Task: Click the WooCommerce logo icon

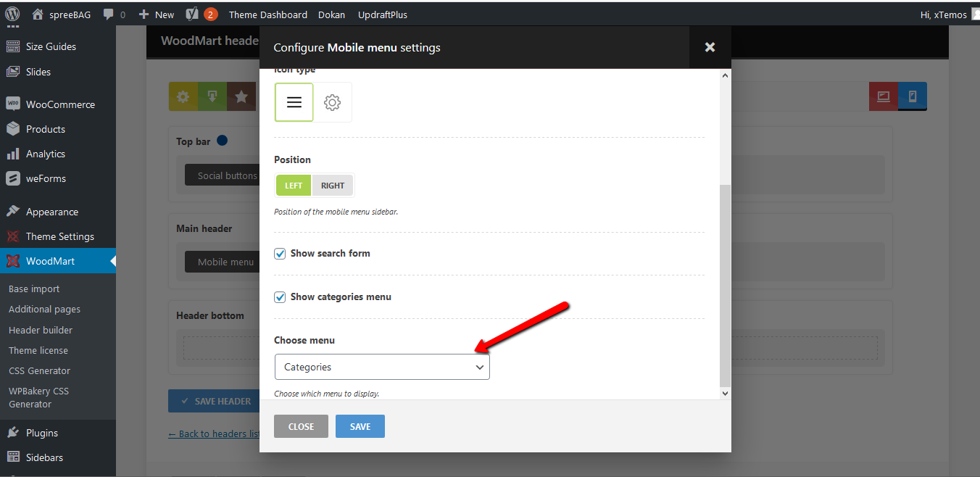Action: [13, 104]
